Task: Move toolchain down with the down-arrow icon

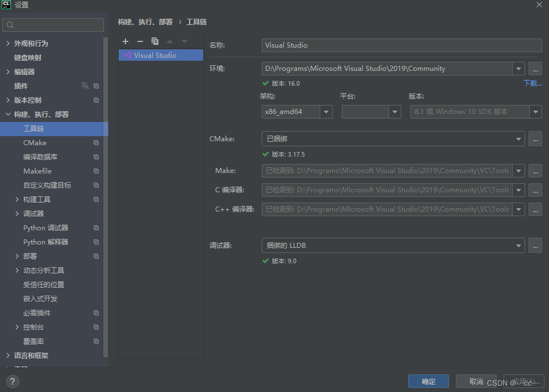Action: pyautogui.click(x=184, y=41)
